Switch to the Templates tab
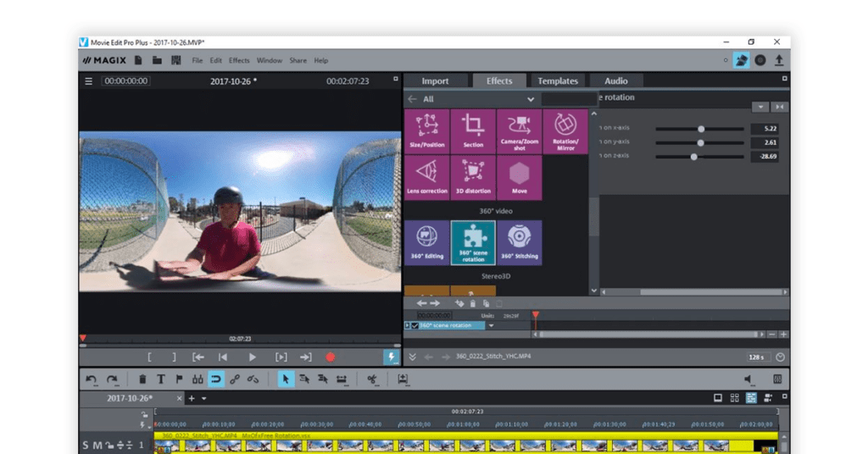 pyautogui.click(x=558, y=80)
